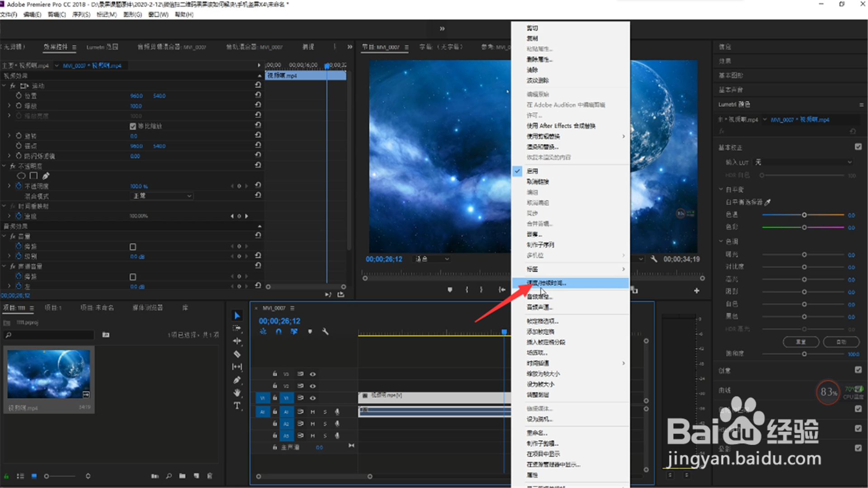The height and width of the screenshot is (488, 868).
Task: Select the Razor tool
Action: (237, 354)
